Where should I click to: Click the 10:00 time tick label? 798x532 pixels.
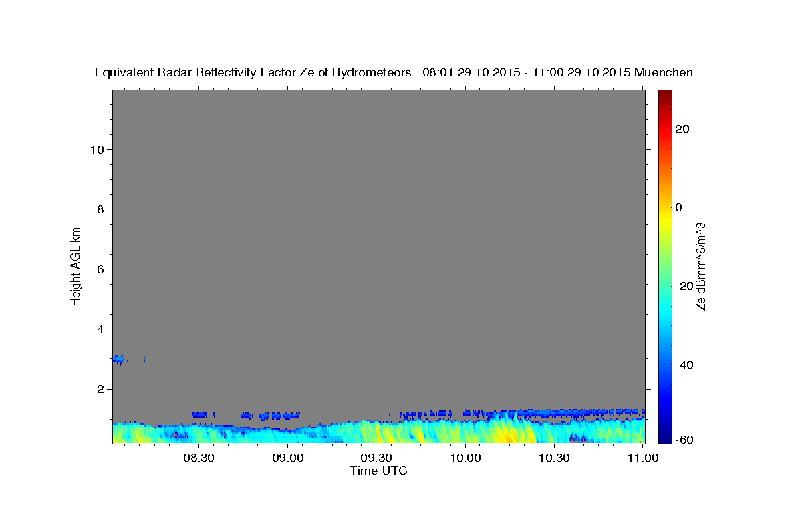pos(465,458)
